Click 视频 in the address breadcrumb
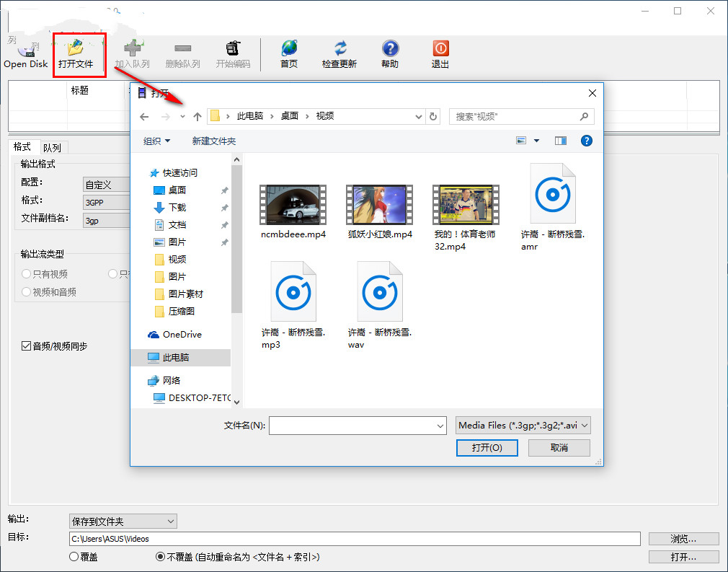Viewport: 728px width, 572px height. tap(324, 116)
